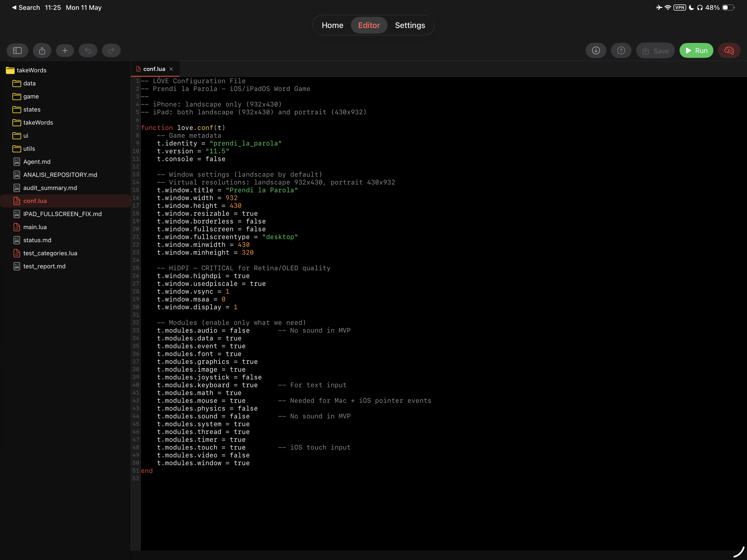This screenshot has width=747, height=560.
Task: Place cursor on 'function love.conf(t)' line
Action: (x=183, y=128)
